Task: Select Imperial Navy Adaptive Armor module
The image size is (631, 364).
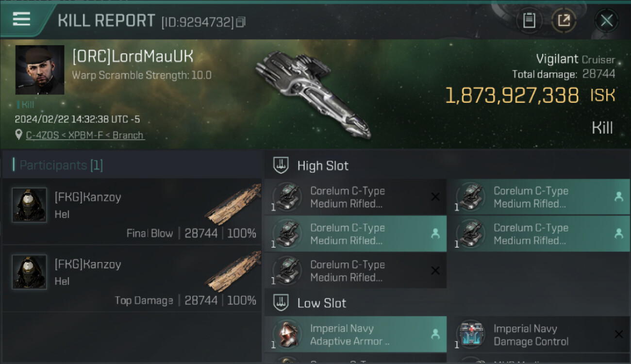Action: [x=355, y=335]
